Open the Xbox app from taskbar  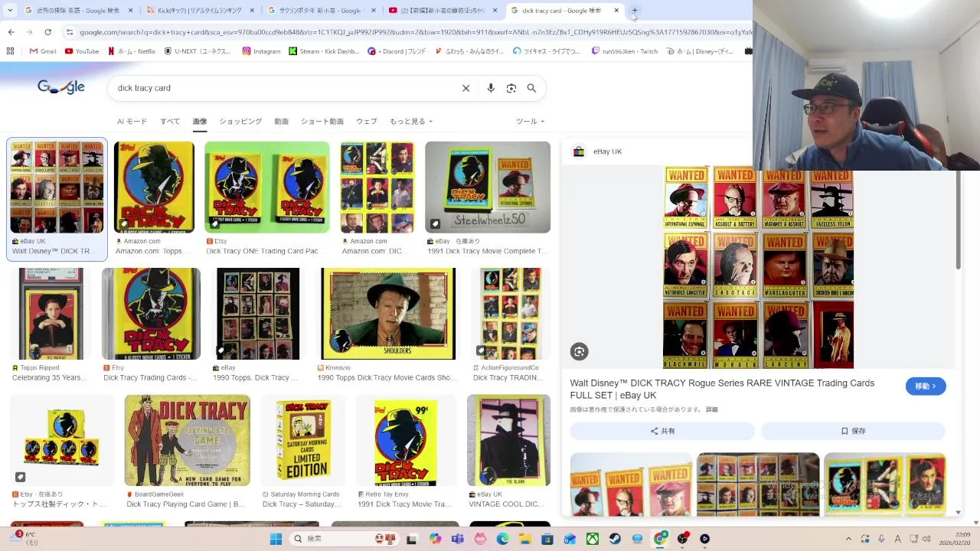click(592, 539)
